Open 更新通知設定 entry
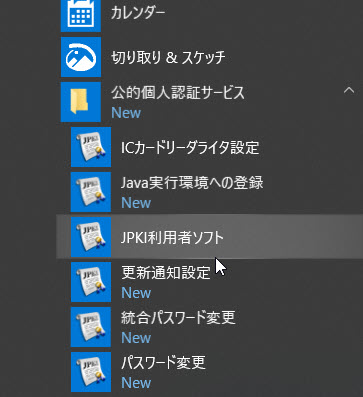The height and width of the screenshot is (397, 363). pyautogui.click(x=166, y=273)
